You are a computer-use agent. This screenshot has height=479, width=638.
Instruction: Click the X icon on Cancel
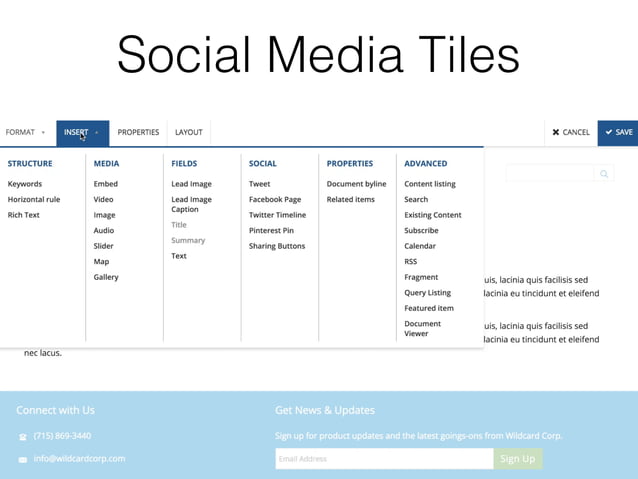(x=555, y=132)
